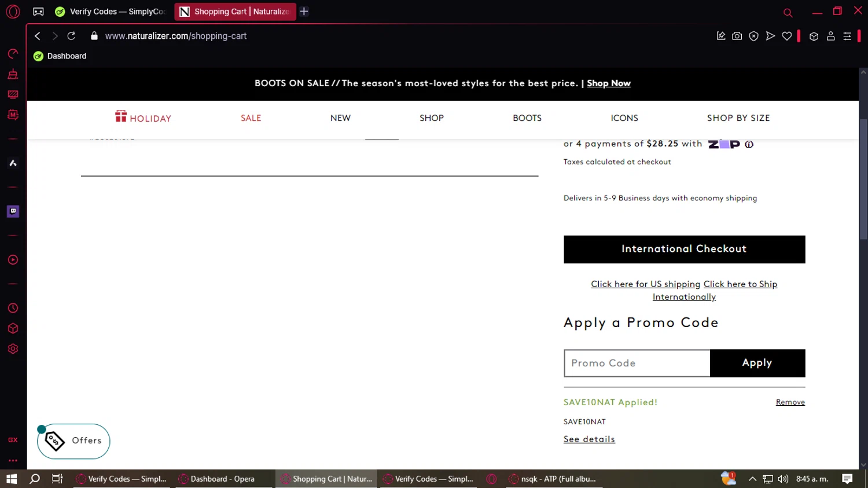
Task: Click the address bar URL
Action: (176, 36)
